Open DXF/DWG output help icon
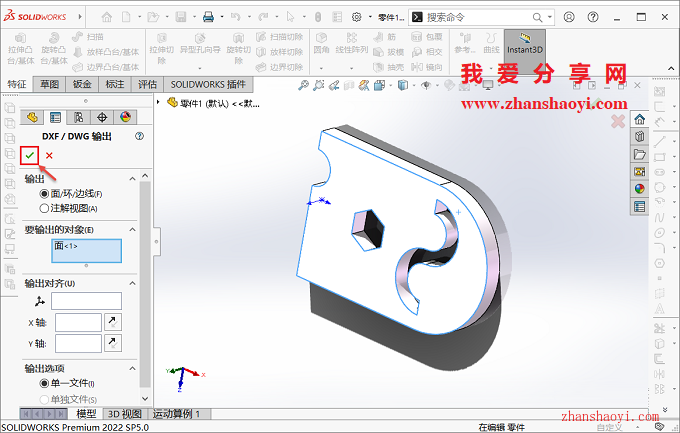Image resolution: width=680 pixels, height=433 pixels. (139, 136)
